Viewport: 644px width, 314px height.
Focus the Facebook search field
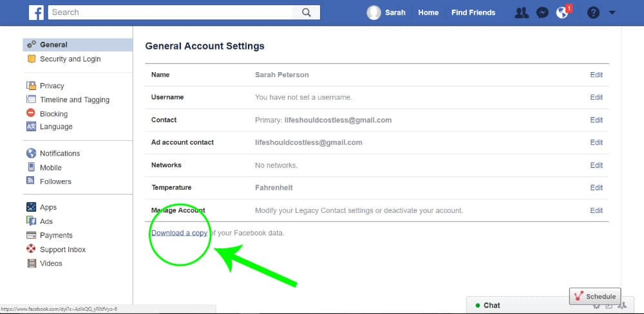(x=171, y=12)
